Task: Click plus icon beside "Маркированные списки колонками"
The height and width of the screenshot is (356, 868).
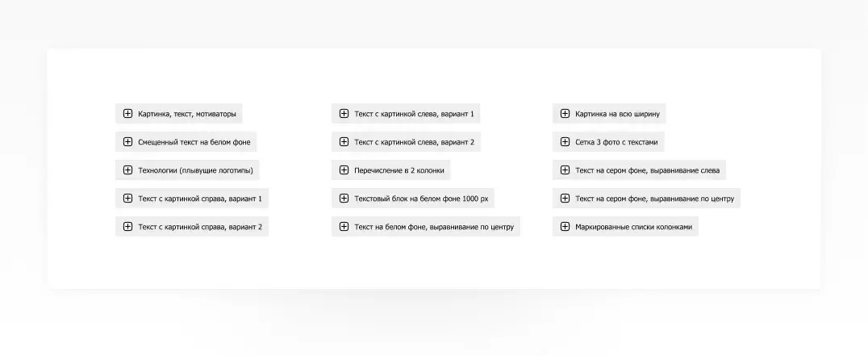Action: [565, 227]
